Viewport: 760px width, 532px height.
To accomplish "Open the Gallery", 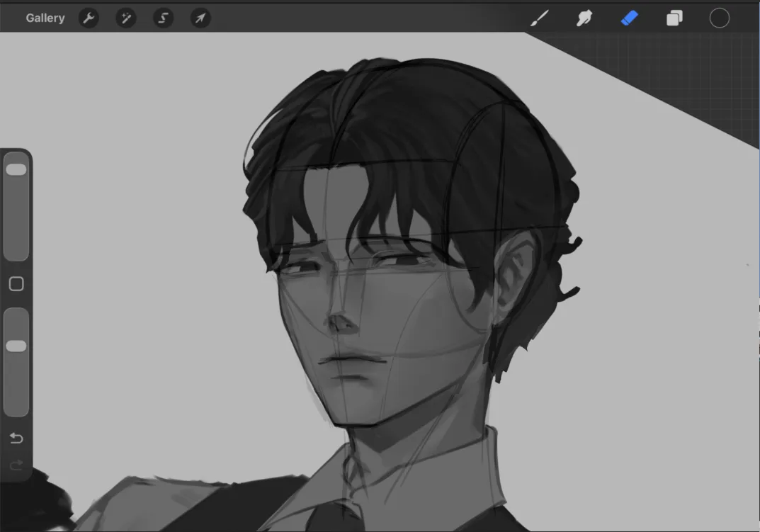I will pyautogui.click(x=45, y=18).
